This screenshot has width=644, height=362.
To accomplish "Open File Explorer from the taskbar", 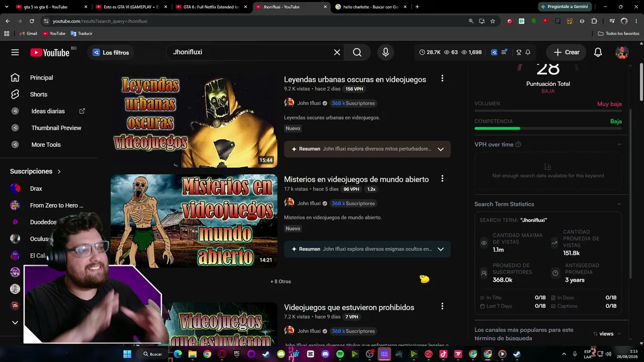I will (x=192, y=354).
